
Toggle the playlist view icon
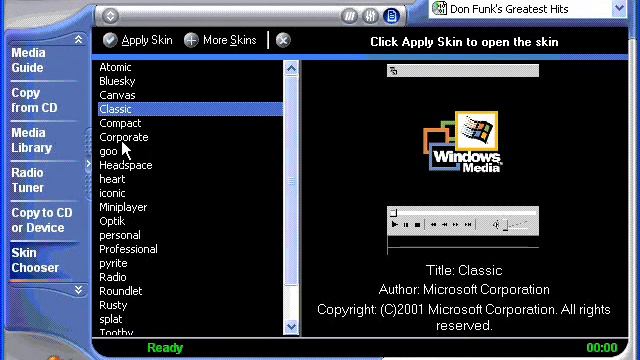[x=391, y=16]
